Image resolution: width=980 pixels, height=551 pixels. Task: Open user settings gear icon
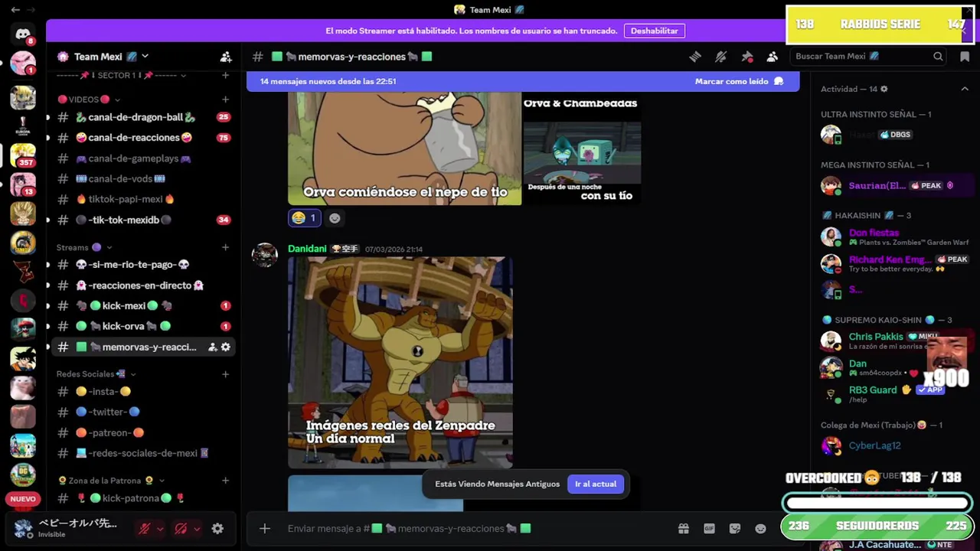click(x=217, y=528)
